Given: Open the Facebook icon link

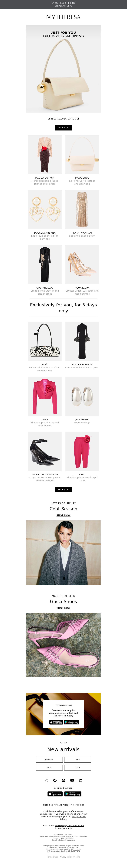Looking at the screenshot, I should [55, 780].
